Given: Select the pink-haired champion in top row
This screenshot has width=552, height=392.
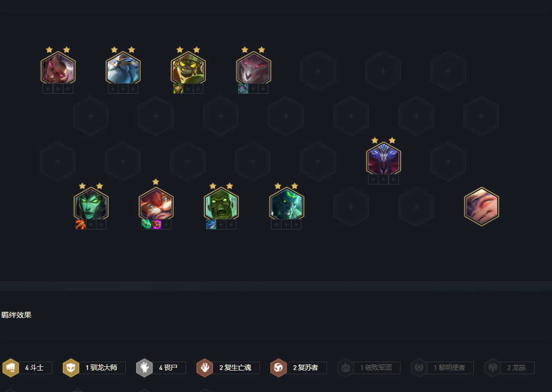Looking at the screenshot, I should click(x=58, y=68).
